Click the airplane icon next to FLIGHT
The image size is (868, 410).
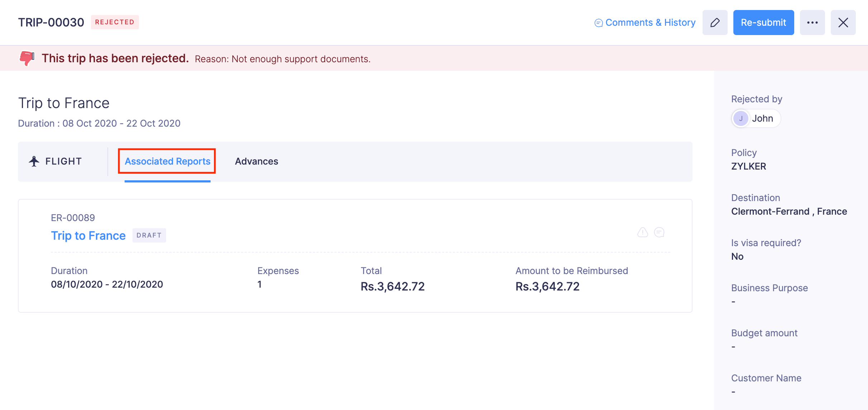[x=34, y=161]
